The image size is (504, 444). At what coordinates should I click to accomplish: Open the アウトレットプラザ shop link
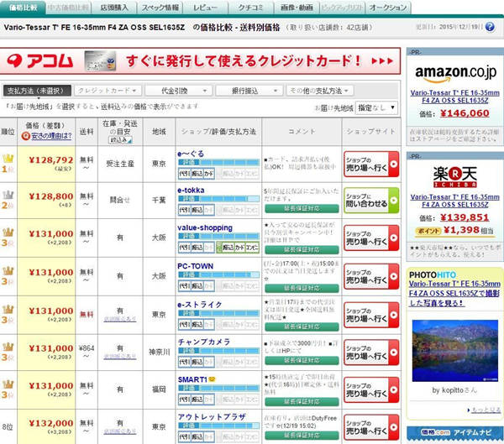coord(212,416)
